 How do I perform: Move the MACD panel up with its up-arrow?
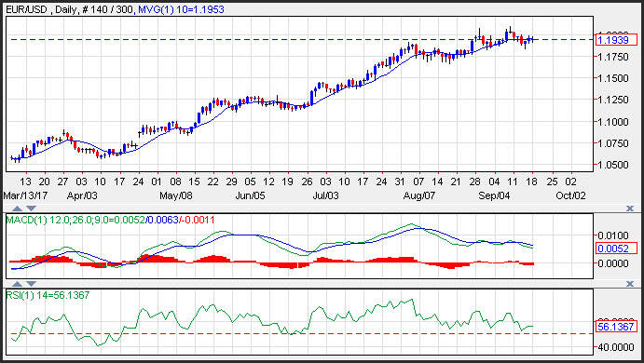17,208
